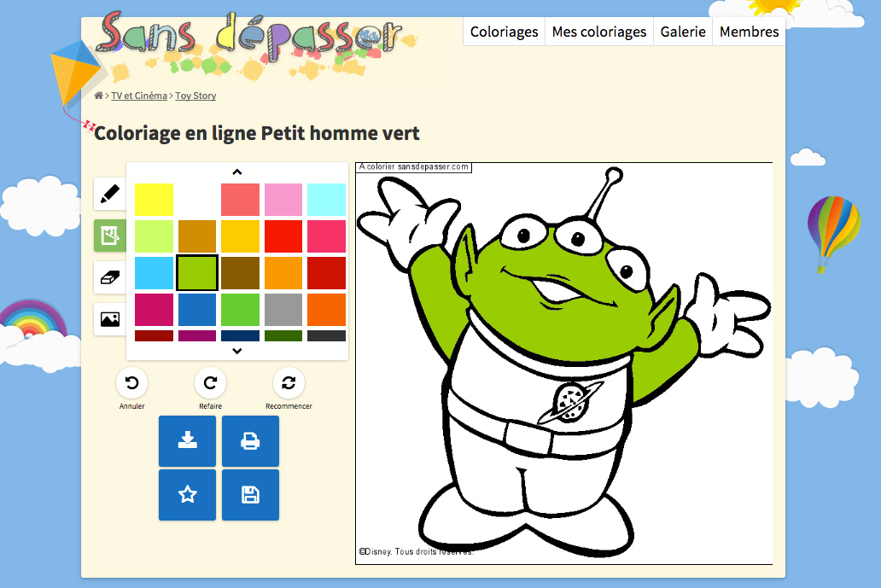Pick the selected lime green swatch

197,273
